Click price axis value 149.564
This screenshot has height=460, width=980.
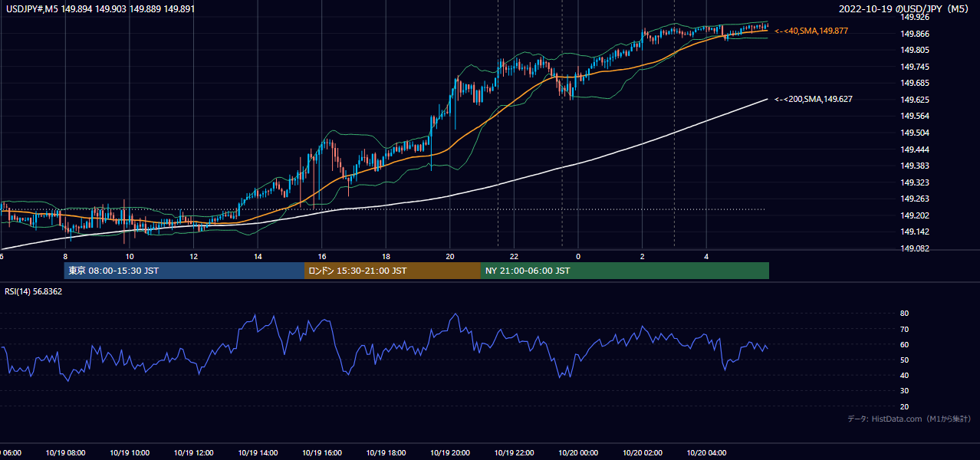[x=915, y=116]
